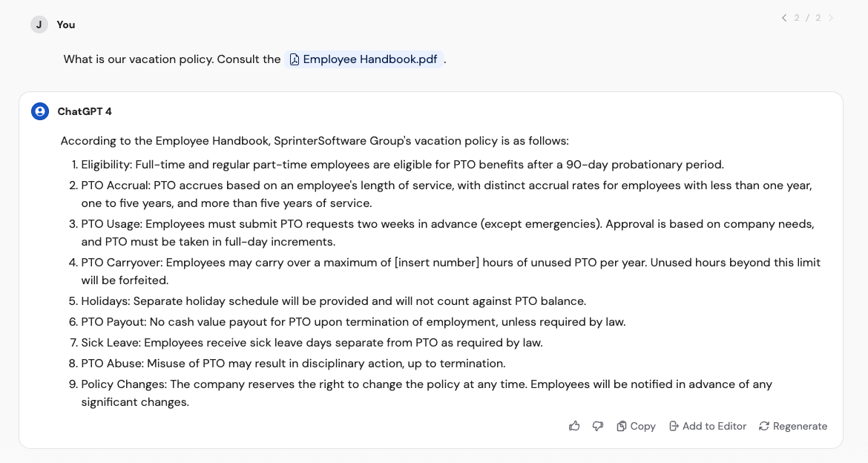Click the 2 / 2 response counter

click(806, 18)
